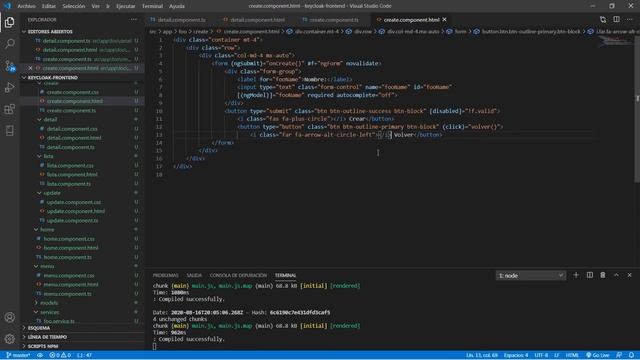Switch to detail.component.html editor tab
This screenshot has height=360, width=640.
point(257,20)
